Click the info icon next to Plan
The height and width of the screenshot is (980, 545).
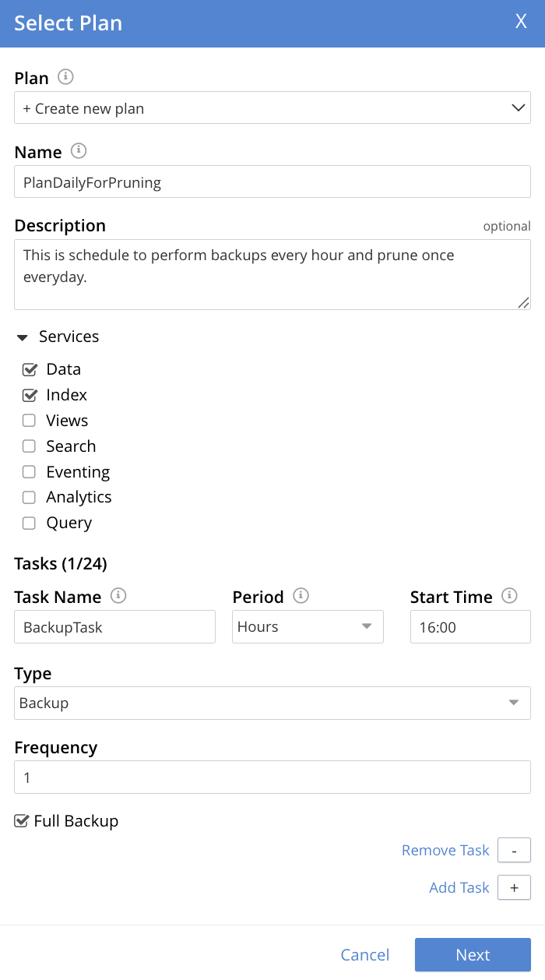(66, 77)
